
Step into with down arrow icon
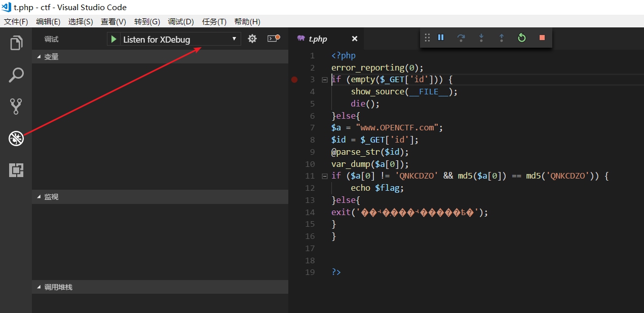481,38
